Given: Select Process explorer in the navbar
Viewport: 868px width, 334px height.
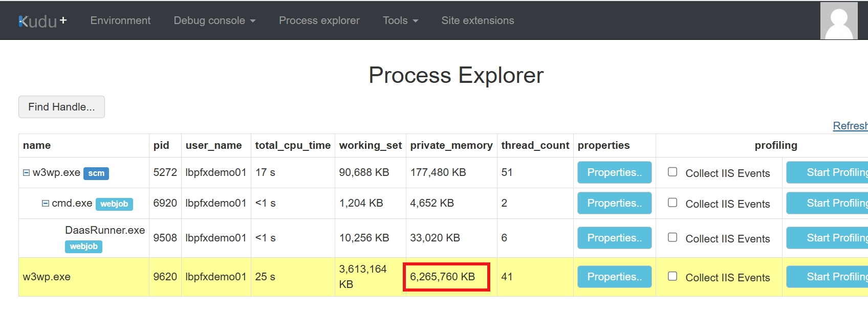Looking at the screenshot, I should pos(319,21).
